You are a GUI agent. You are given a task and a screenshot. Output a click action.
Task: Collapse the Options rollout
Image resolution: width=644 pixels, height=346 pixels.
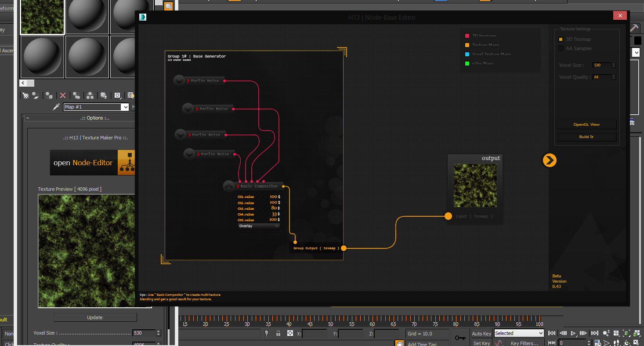[28, 118]
